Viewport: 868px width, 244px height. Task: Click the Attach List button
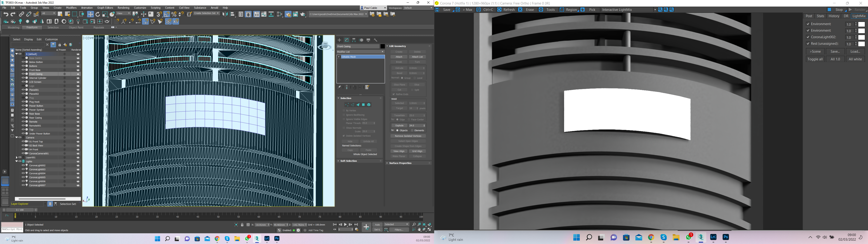[417, 57]
